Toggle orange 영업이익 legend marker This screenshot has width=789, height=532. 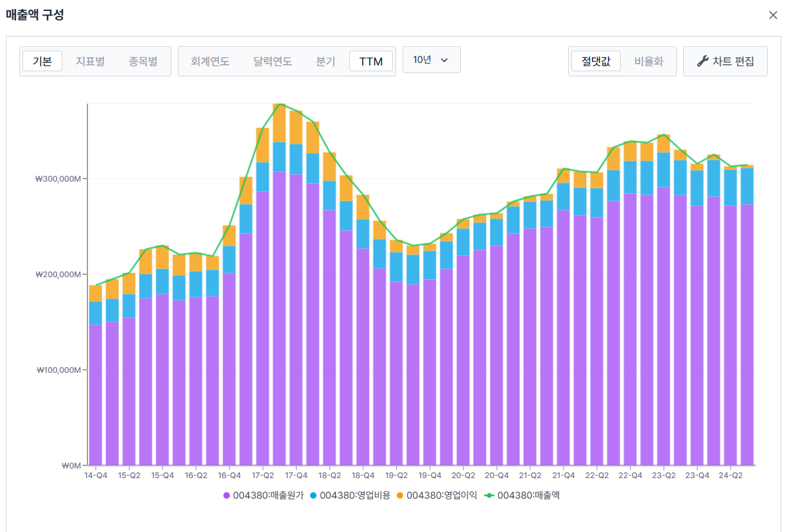400,495
